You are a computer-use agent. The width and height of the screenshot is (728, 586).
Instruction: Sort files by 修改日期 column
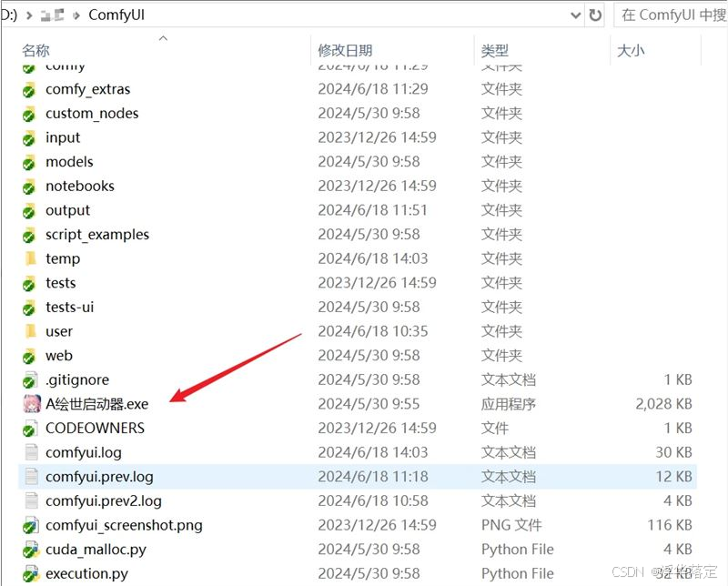tap(345, 51)
